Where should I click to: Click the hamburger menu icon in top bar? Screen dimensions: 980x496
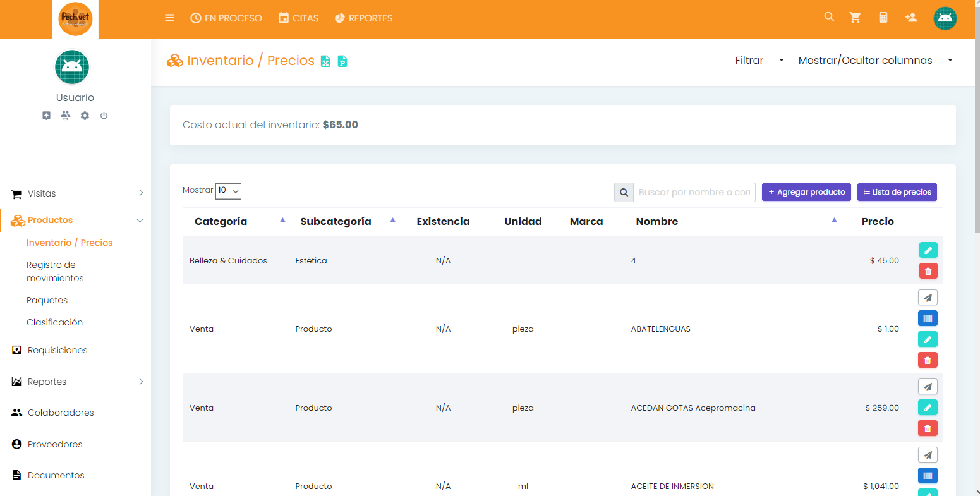pyautogui.click(x=169, y=18)
